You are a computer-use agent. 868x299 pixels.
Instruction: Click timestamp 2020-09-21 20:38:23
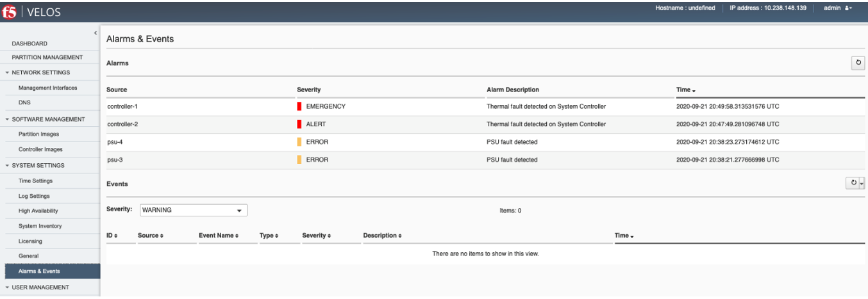[x=728, y=142]
